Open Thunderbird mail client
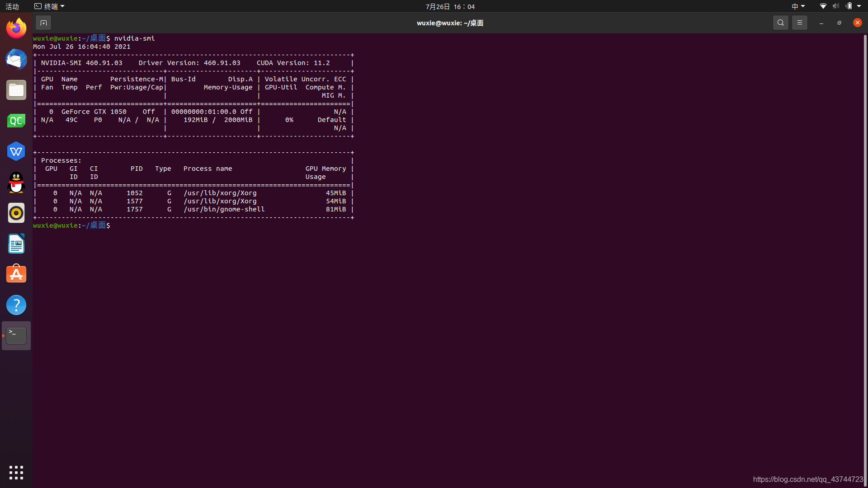Image resolution: width=868 pixels, height=488 pixels. click(16, 59)
